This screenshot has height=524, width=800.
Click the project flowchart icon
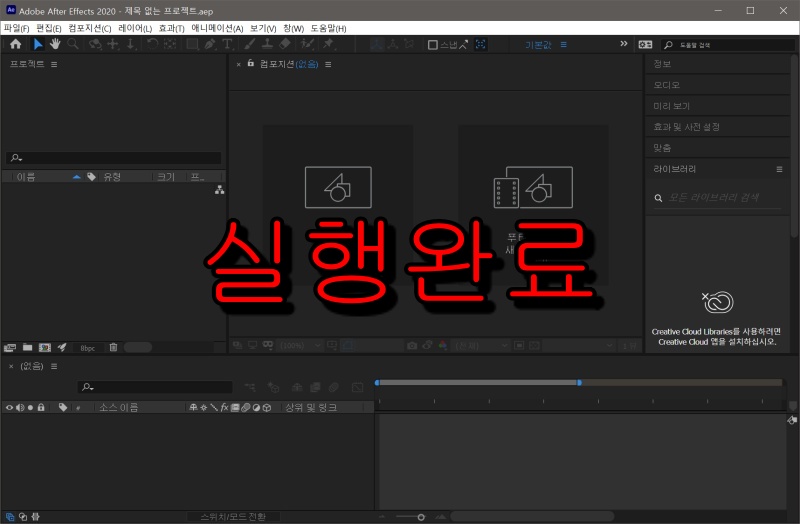point(219,190)
